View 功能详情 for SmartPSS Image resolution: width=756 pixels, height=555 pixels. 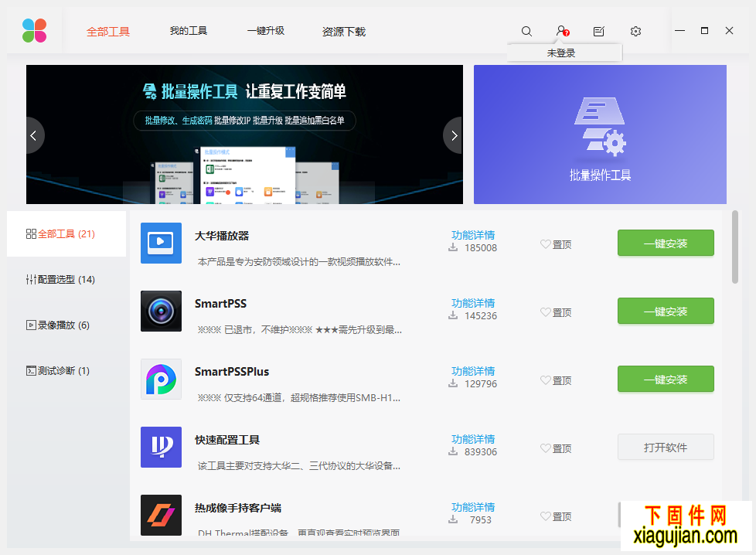point(473,303)
